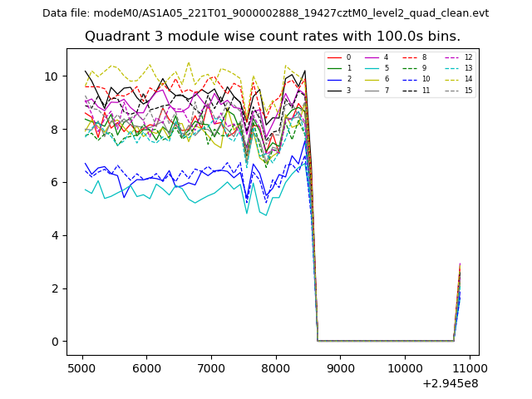Click the y-axis tick label 0

[55, 342]
